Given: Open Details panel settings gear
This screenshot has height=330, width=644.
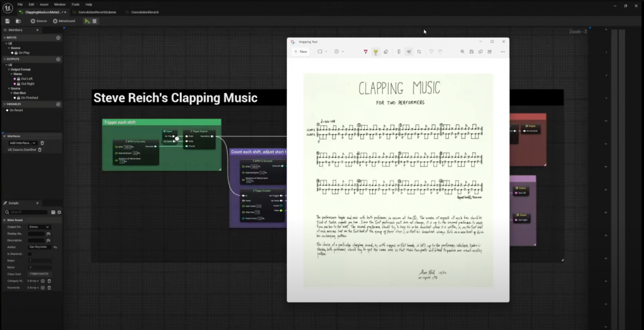Looking at the screenshot, I should (x=59, y=212).
